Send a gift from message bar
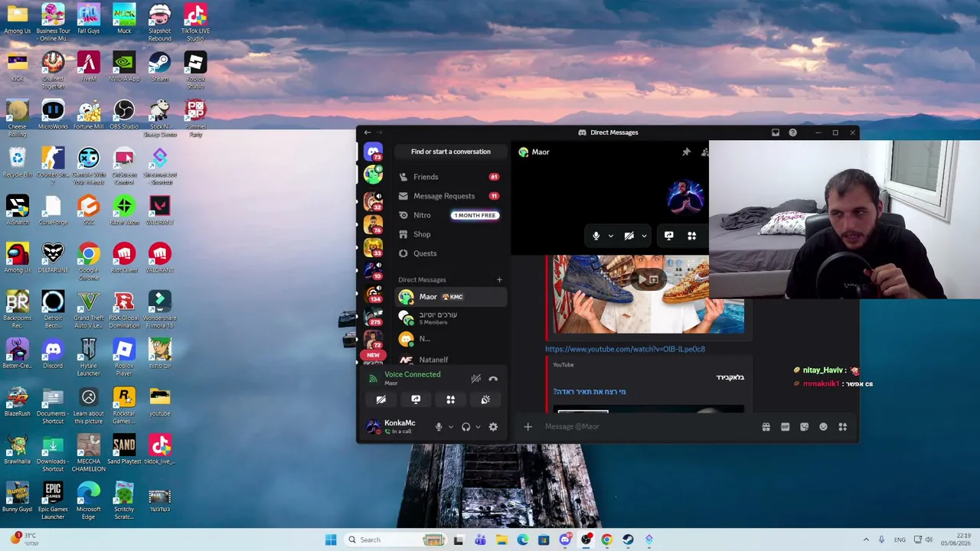The image size is (980, 551). [766, 427]
